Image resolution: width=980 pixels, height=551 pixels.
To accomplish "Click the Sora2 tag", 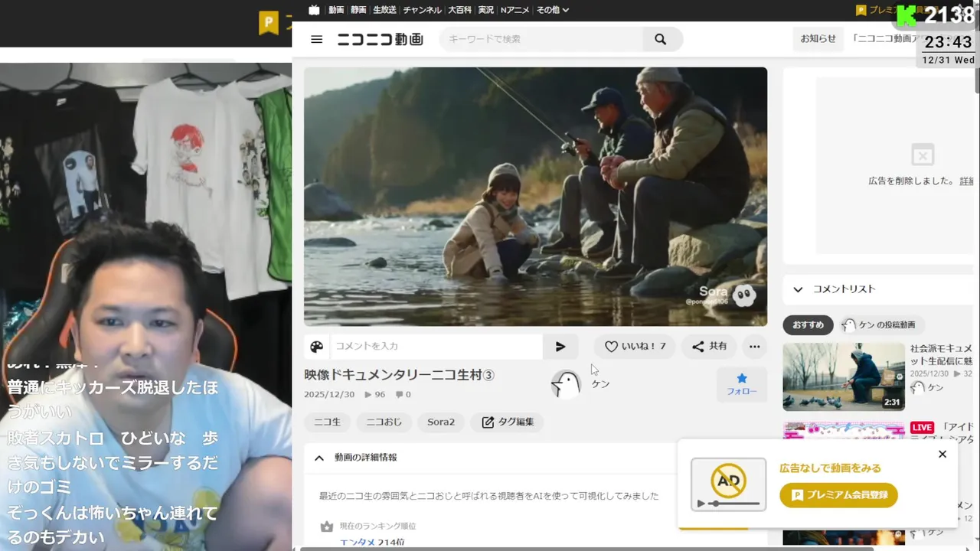I will point(441,422).
